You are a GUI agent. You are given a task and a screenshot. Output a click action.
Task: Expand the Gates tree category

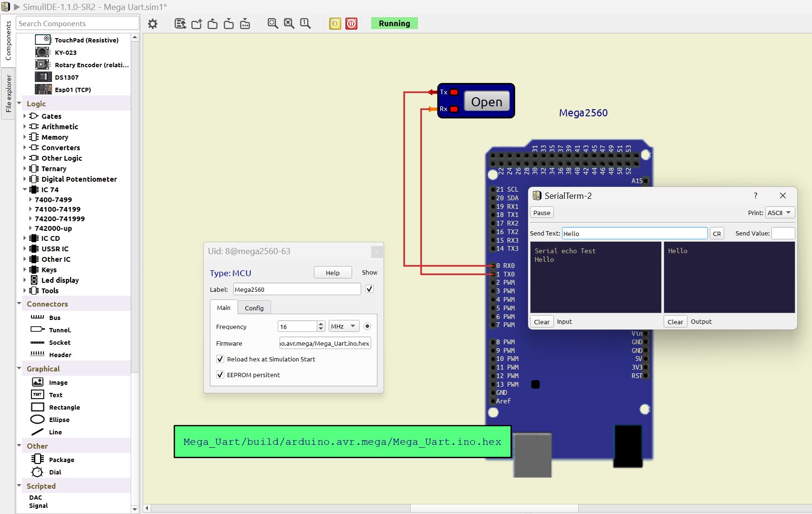(25, 116)
